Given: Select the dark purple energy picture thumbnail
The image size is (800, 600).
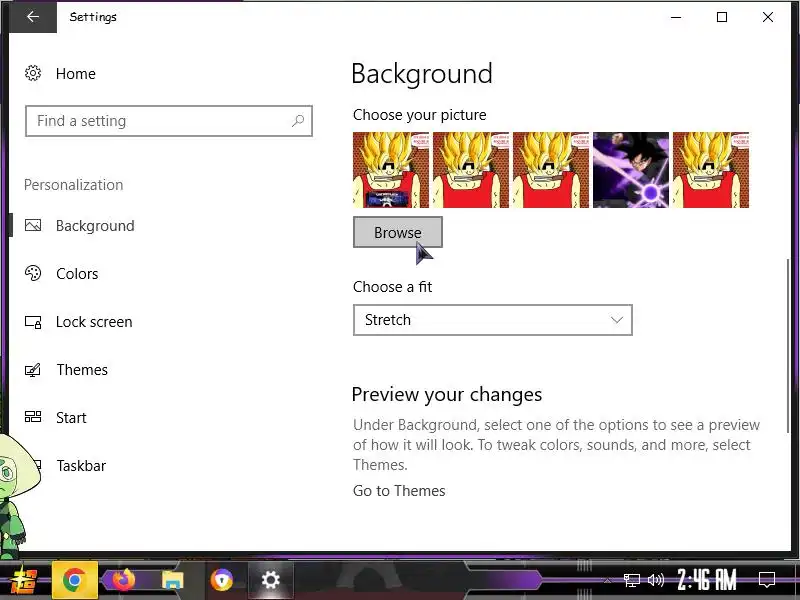Looking at the screenshot, I should point(631,170).
